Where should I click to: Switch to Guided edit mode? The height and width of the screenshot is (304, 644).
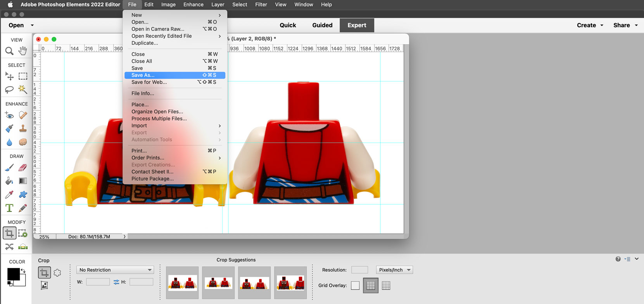click(322, 25)
